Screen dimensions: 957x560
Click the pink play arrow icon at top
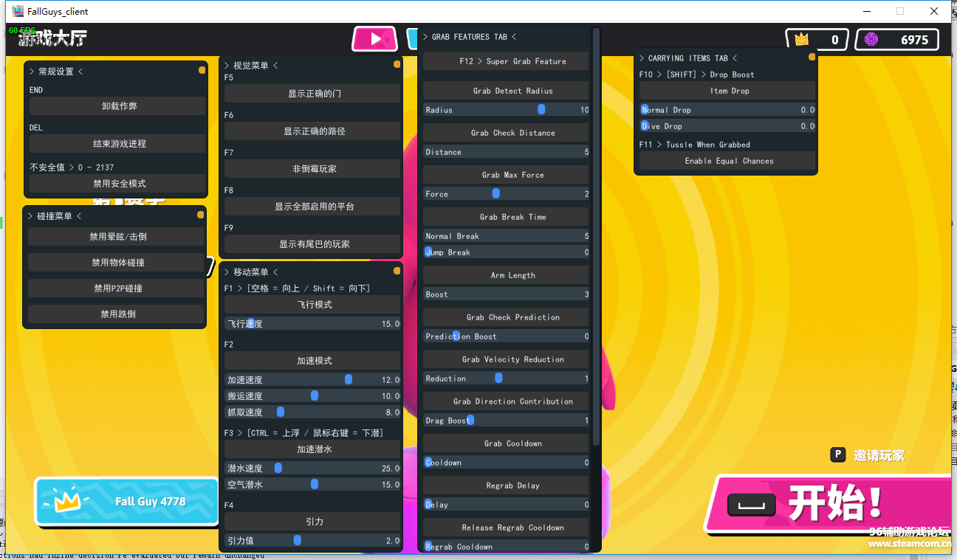click(375, 39)
